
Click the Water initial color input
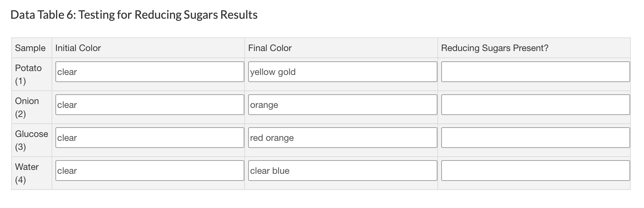pyautogui.click(x=150, y=171)
